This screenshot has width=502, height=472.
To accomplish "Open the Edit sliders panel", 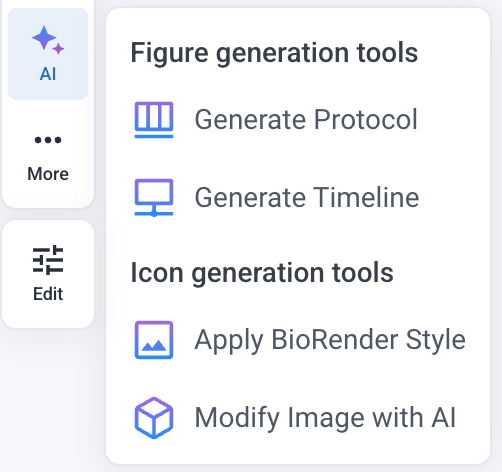I will (48, 274).
